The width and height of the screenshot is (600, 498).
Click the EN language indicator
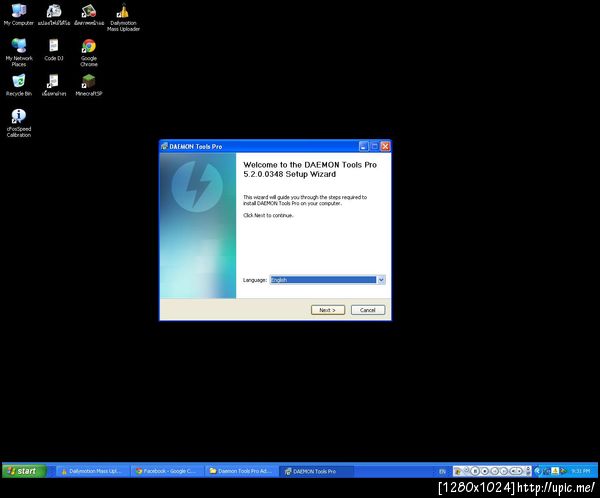coord(442,471)
